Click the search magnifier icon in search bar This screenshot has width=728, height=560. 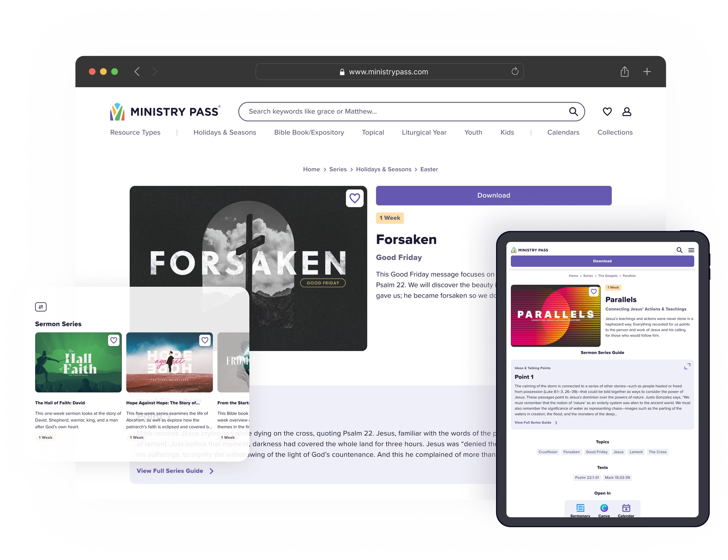pos(573,111)
